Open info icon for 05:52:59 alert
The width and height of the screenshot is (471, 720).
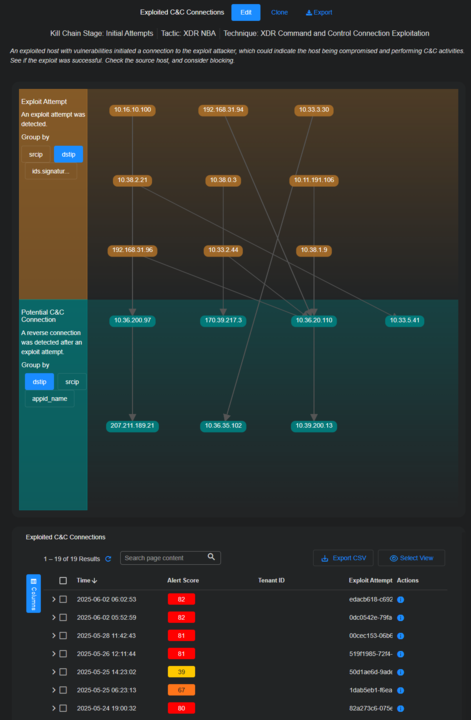coord(400,618)
